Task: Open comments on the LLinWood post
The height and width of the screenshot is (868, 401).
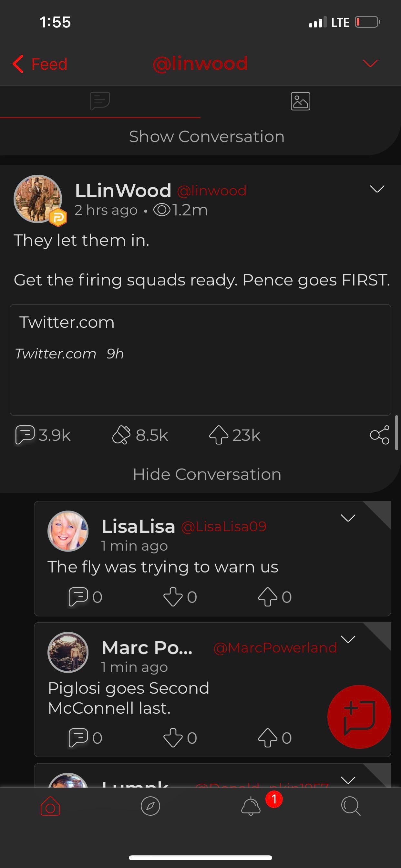Action: pyautogui.click(x=26, y=435)
